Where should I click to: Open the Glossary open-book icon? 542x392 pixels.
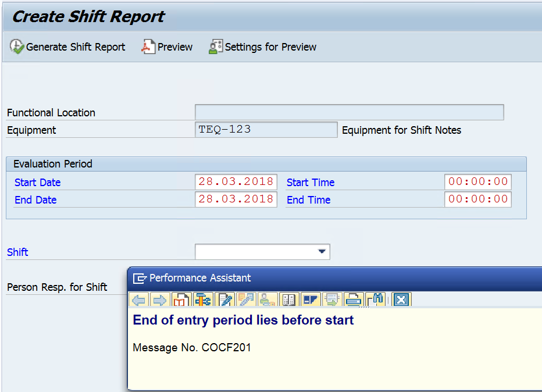(288, 300)
